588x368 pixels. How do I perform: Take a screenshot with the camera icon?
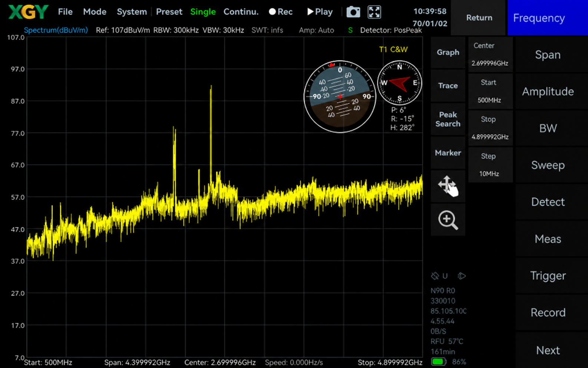pyautogui.click(x=353, y=12)
